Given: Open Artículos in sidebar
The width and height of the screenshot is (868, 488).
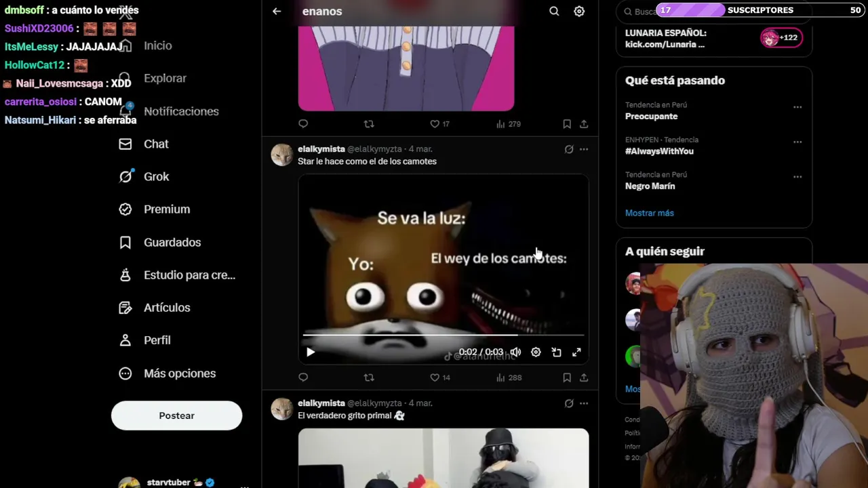Looking at the screenshot, I should click(167, 308).
